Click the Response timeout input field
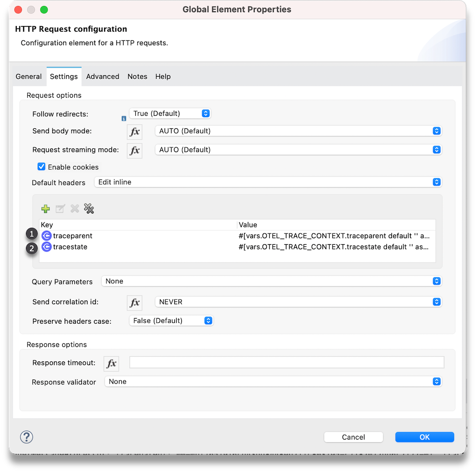Image resolution: width=476 pixels, height=473 pixels. click(x=286, y=363)
